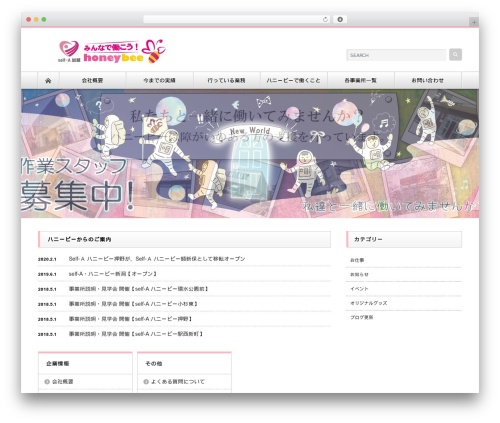Viewport: 500px width, 423px height.
Task: Click the hero banner astronaut image
Action: (250, 154)
